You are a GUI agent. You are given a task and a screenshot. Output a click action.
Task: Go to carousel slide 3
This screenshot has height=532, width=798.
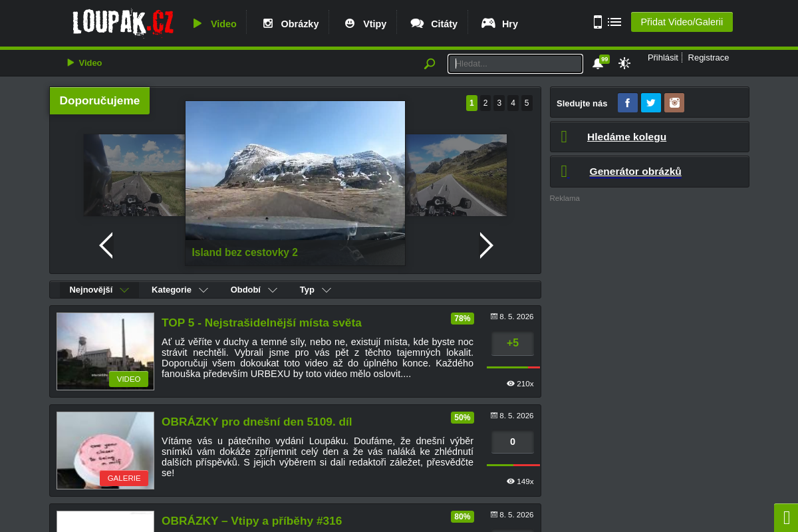[499, 103]
